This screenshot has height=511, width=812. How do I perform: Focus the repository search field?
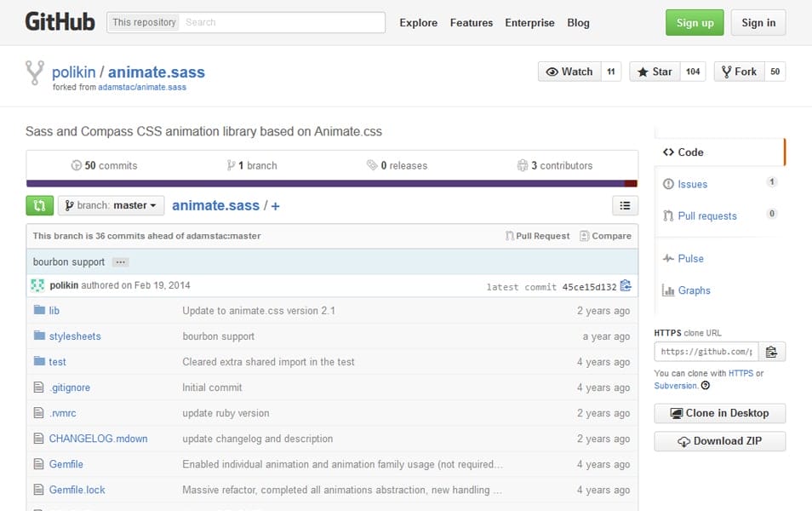283,22
